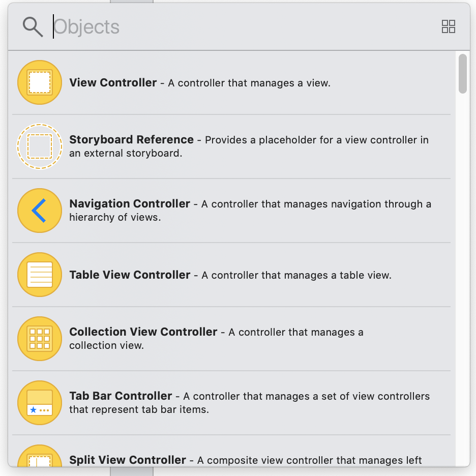Click the Tab Bar Controller icon

[40, 403]
